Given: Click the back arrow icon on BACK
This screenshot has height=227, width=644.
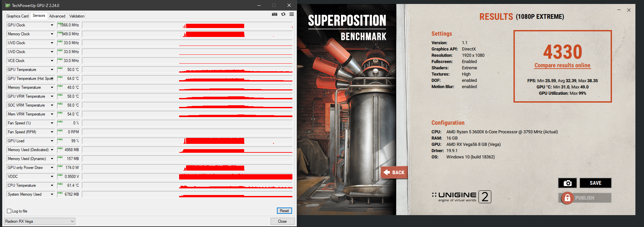Looking at the screenshot, I should point(387,172).
